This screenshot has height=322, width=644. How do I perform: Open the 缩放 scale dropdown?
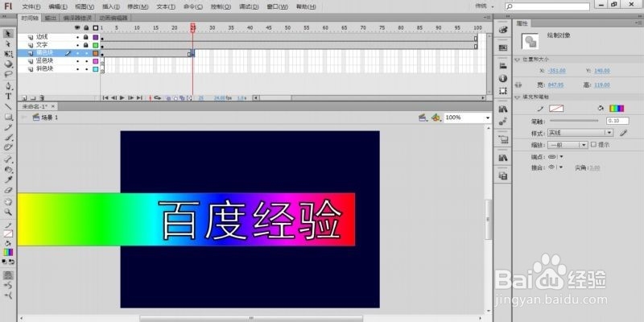pyautogui.click(x=568, y=145)
